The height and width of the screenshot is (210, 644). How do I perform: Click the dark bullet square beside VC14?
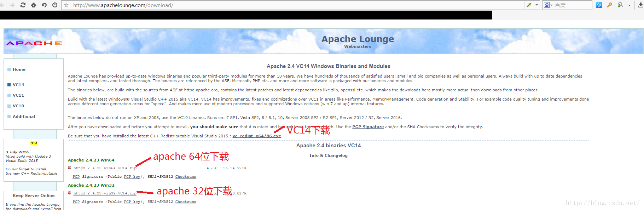pos(9,85)
